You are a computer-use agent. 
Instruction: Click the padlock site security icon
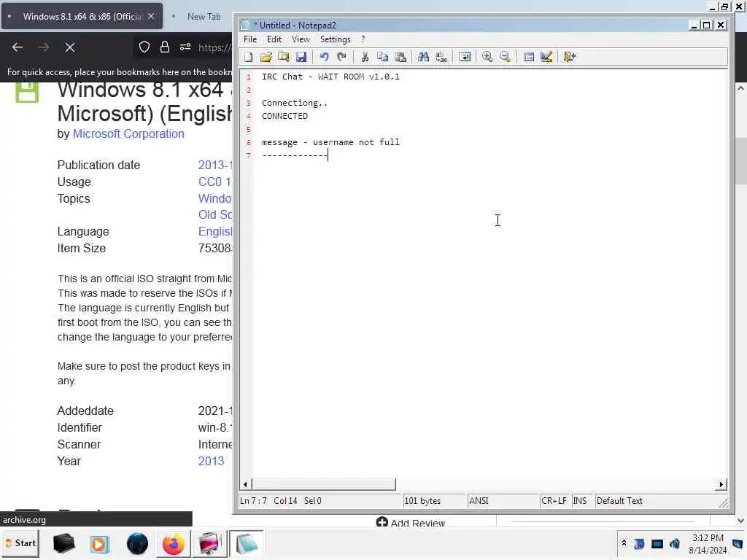(164, 47)
